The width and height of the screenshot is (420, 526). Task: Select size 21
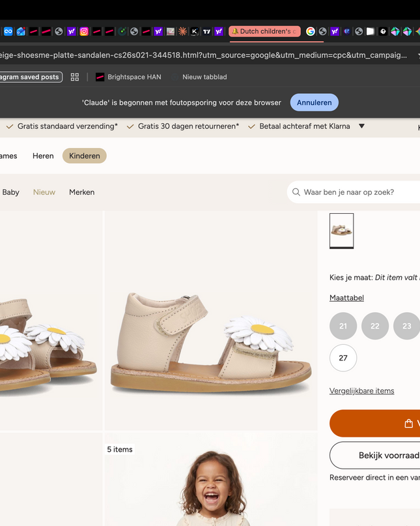(x=343, y=326)
